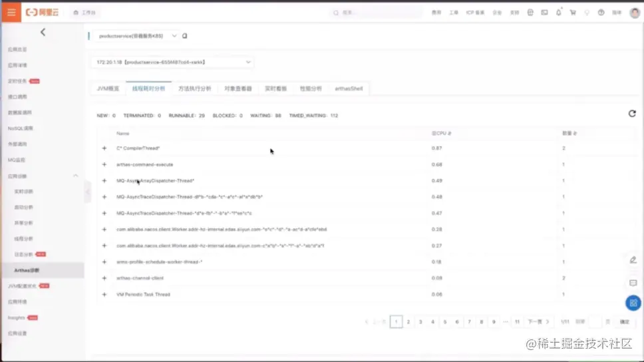Expand nacos Worker row with CPU 0.27
This screenshot has width=644, height=362.
point(104,246)
